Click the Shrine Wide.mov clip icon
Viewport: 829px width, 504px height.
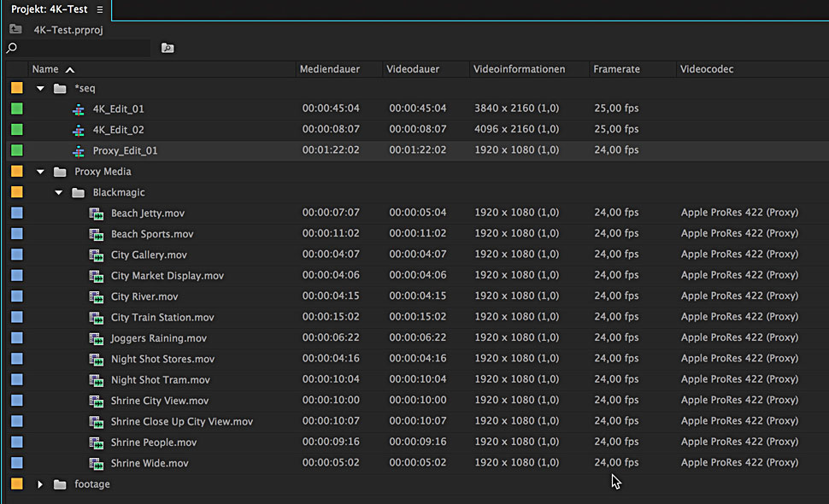(x=97, y=463)
